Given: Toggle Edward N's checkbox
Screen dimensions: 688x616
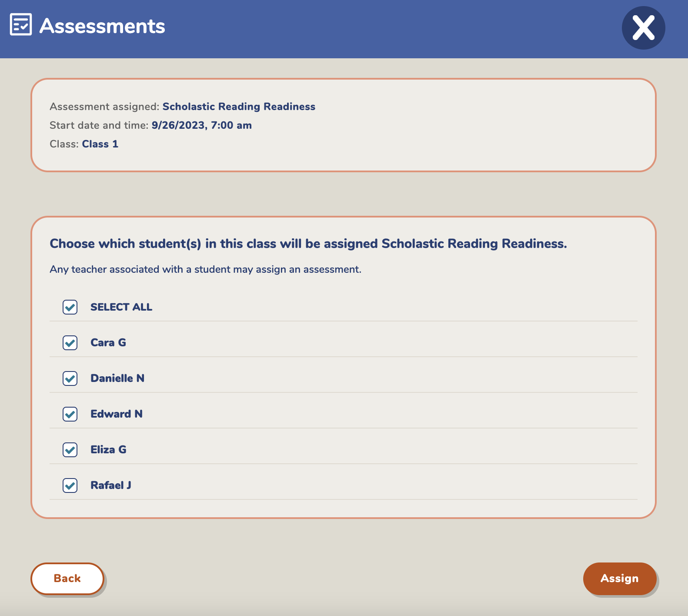Looking at the screenshot, I should pyautogui.click(x=70, y=414).
